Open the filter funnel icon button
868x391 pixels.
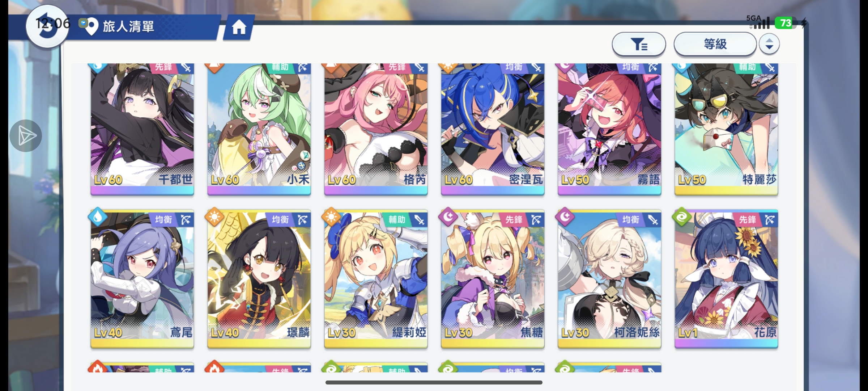pyautogui.click(x=639, y=44)
